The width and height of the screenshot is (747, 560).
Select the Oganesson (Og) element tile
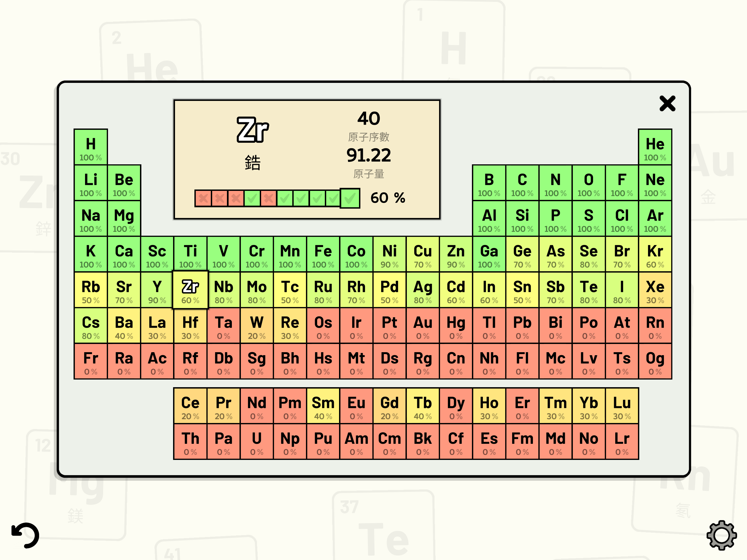click(655, 361)
